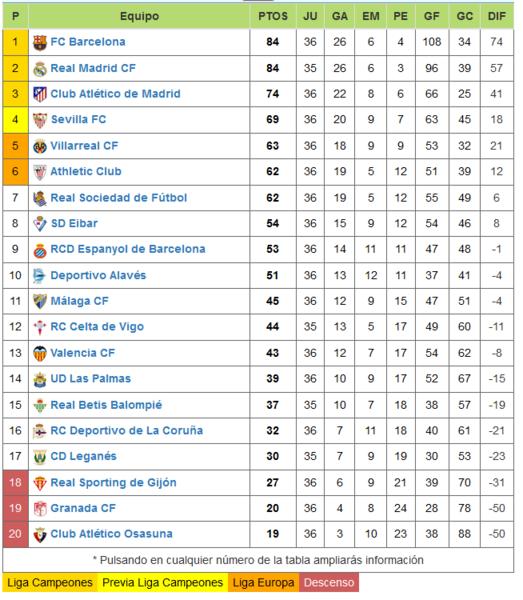Image resolution: width=523 pixels, height=600 pixels.
Task: Click the Descenso legend swatch
Action: click(x=329, y=583)
